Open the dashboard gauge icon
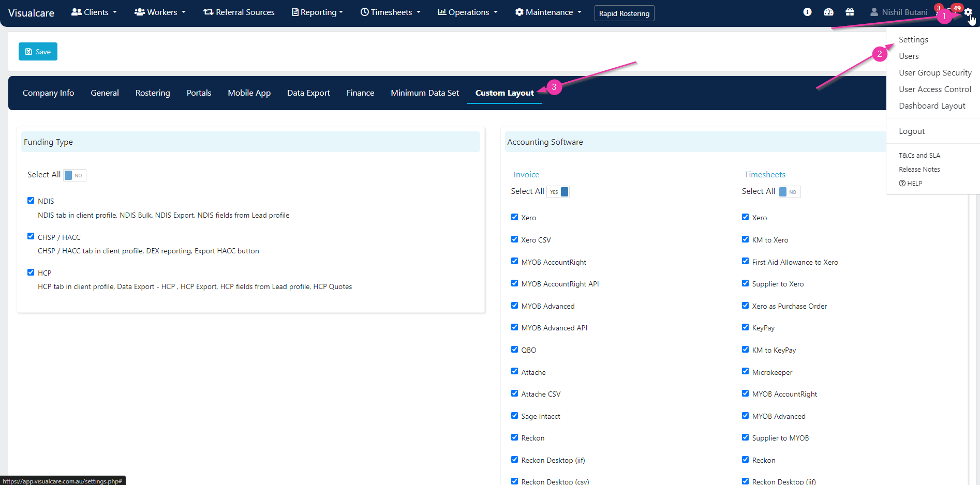 828,12
